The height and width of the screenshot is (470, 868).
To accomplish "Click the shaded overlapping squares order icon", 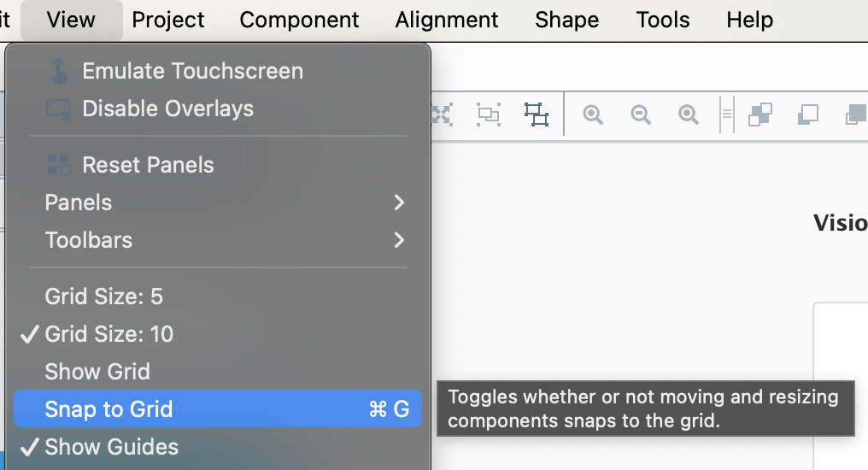I will (759, 115).
